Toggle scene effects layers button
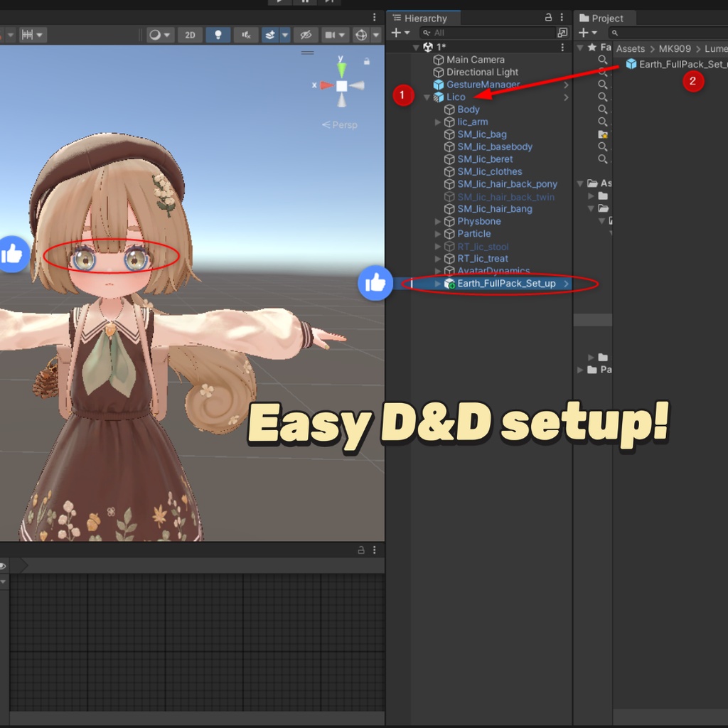Screen dimensions: 728x728 point(269,35)
